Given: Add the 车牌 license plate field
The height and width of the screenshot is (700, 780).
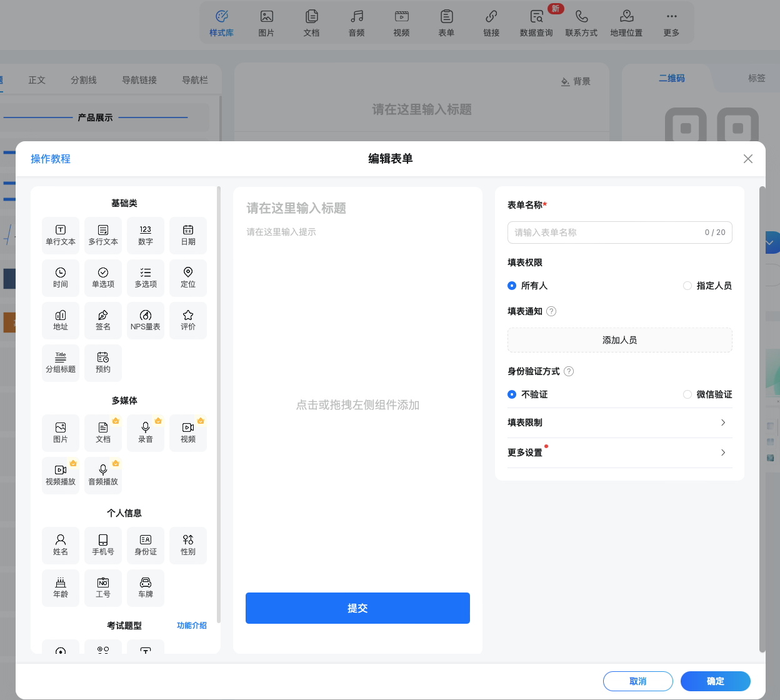Looking at the screenshot, I should coord(146,588).
